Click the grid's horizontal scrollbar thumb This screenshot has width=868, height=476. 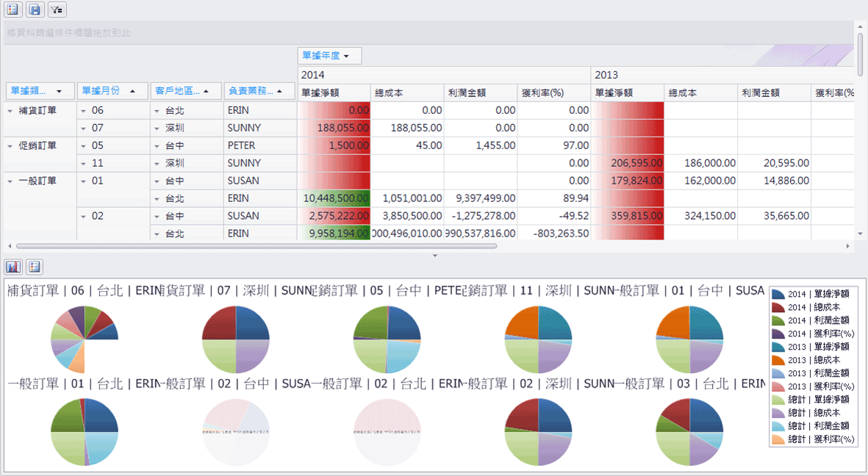[x=257, y=246]
